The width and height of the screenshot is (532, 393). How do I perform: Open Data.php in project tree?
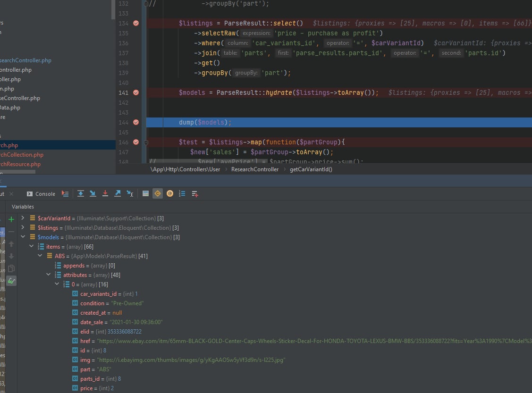tap(10, 108)
